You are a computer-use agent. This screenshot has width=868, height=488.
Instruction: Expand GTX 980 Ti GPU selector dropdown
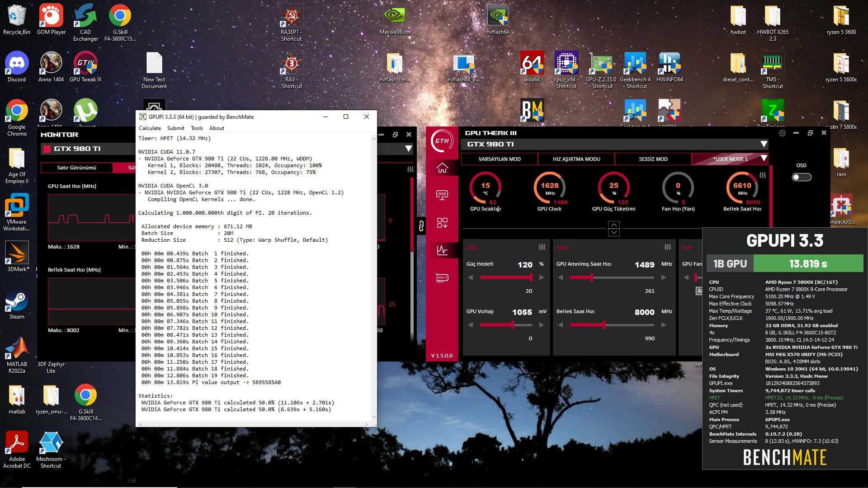764,144
